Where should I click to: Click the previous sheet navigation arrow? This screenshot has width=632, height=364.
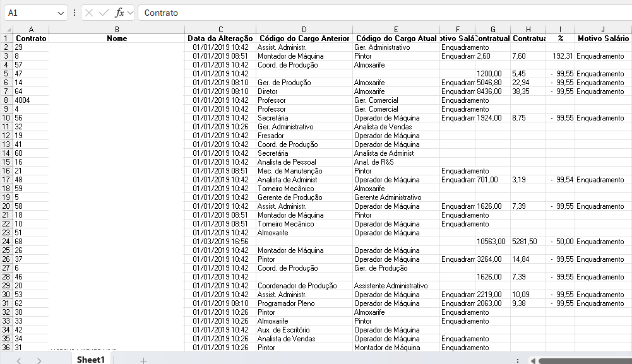[19, 360]
